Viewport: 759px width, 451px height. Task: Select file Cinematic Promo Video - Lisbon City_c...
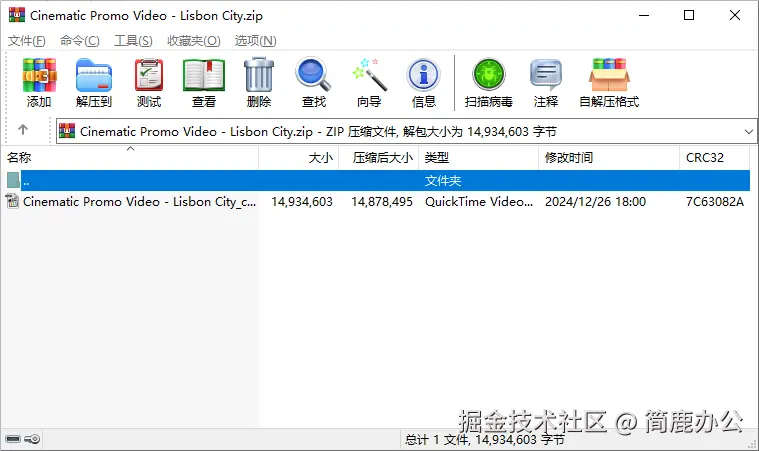[x=139, y=202]
